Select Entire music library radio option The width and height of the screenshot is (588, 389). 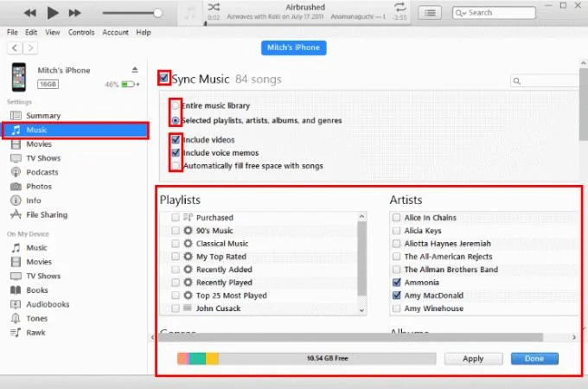(176, 105)
